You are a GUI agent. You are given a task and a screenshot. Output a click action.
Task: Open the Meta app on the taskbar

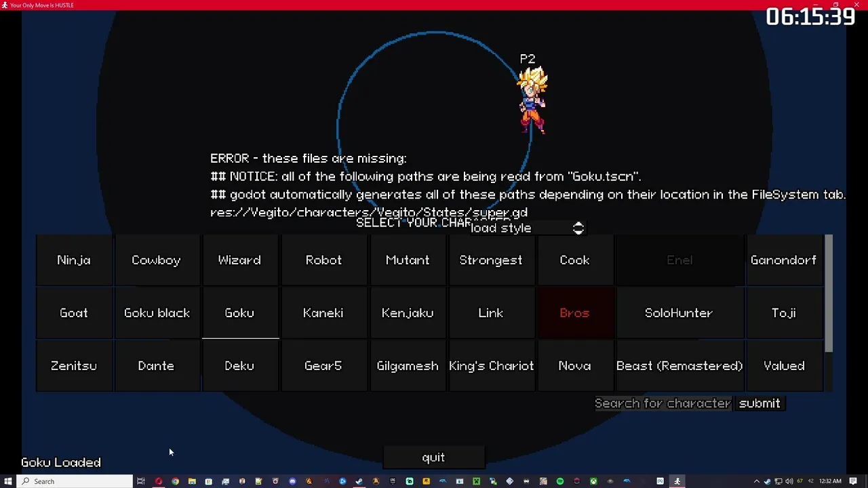tap(660, 481)
